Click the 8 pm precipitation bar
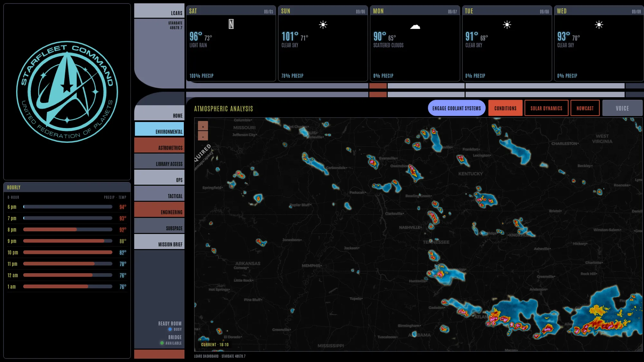Image resolution: width=644 pixels, height=362 pixels. [68, 230]
